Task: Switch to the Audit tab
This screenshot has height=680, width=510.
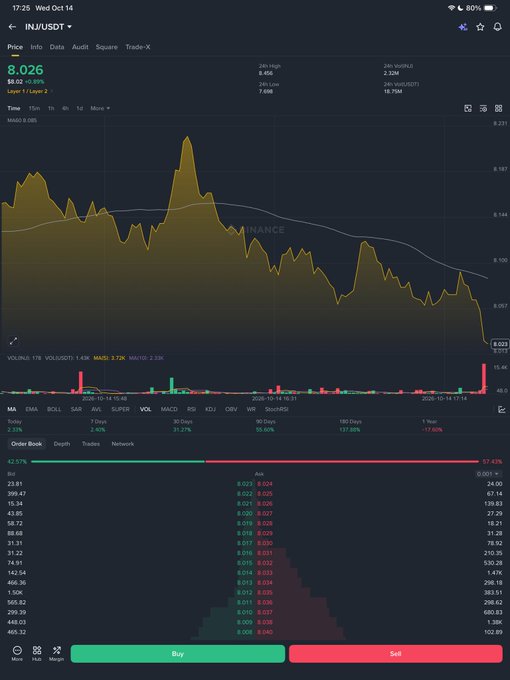Action: pos(80,47)
